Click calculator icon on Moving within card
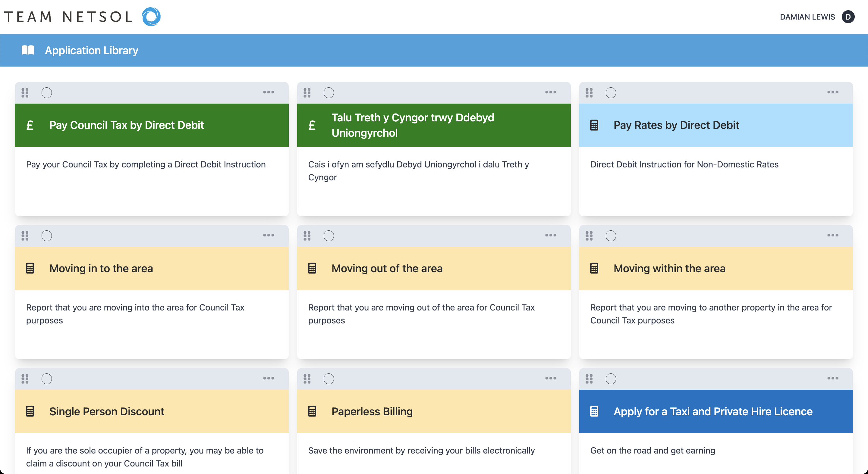The width and height of the screenshot is (868, 474). pos(594,268)
